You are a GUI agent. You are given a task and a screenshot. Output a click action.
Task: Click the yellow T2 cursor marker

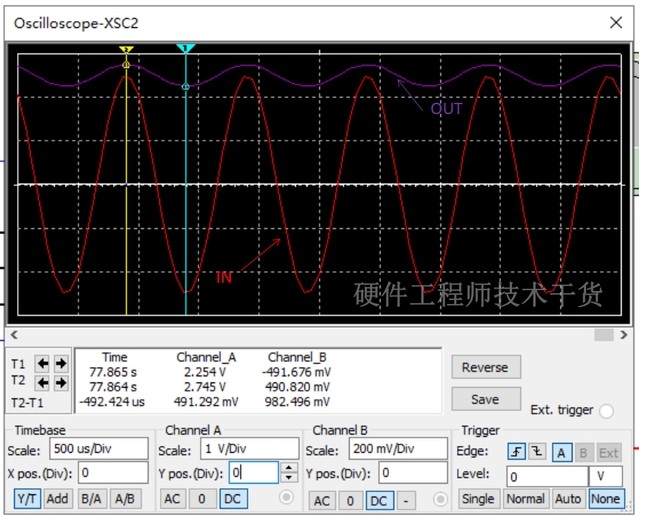(126, 49)
